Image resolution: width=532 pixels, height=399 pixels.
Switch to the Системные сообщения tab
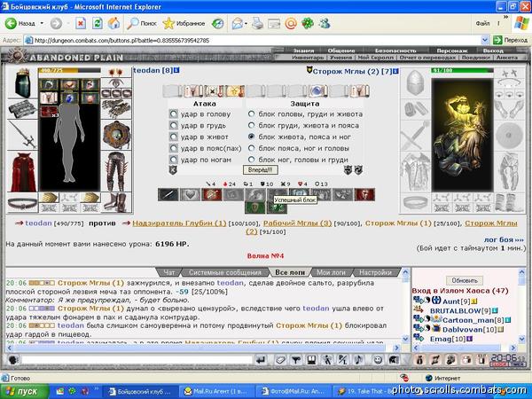tap(225, 272)
